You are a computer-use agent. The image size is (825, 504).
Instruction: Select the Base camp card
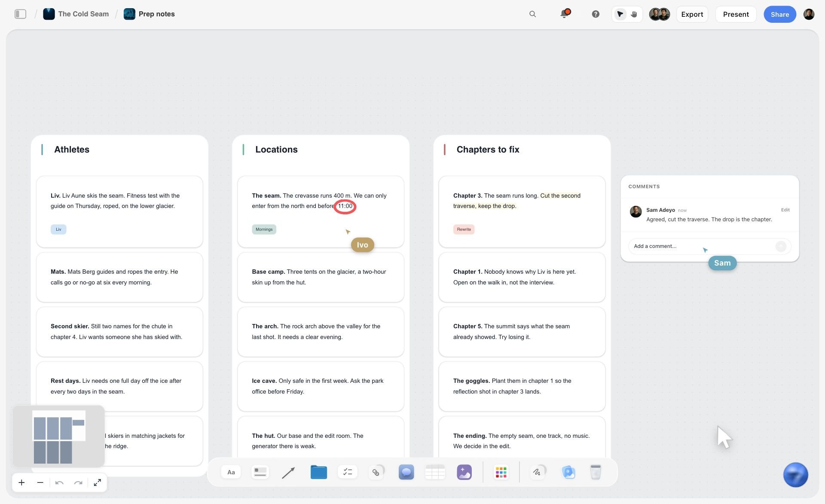[321, 277]
